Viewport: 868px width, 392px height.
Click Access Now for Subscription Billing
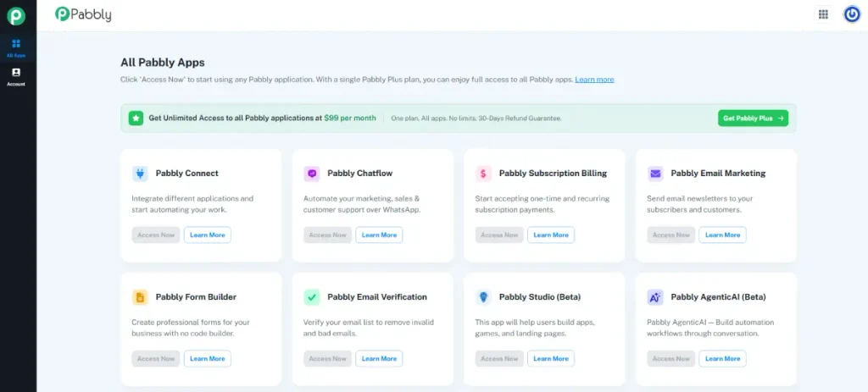(499, 235)
